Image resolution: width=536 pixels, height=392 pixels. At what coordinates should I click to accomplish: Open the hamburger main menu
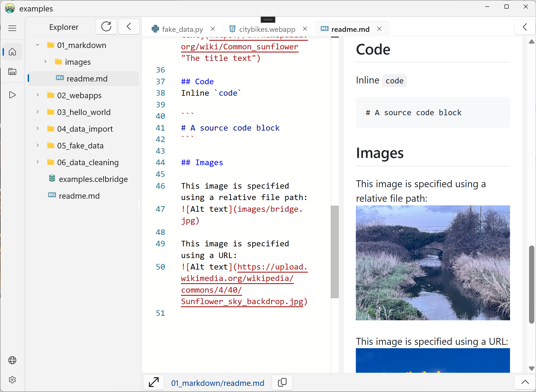[x=12, y=28]
